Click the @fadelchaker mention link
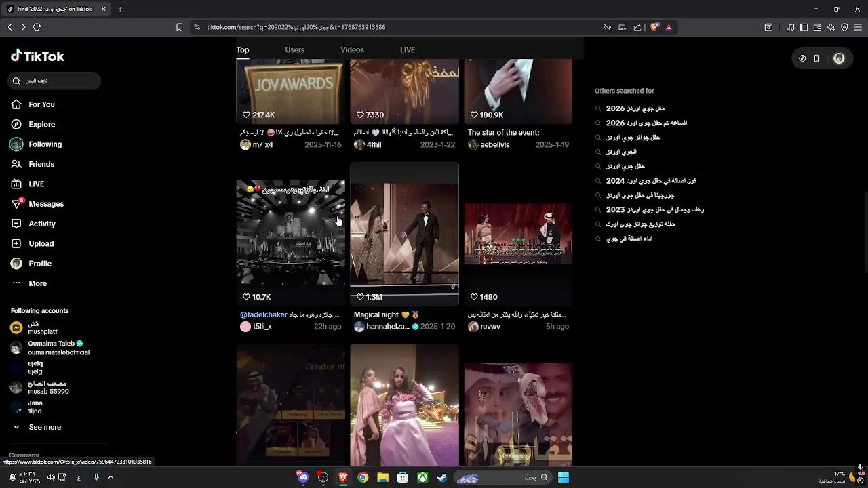The image size is (868, 488). click(x=263, y=314)
